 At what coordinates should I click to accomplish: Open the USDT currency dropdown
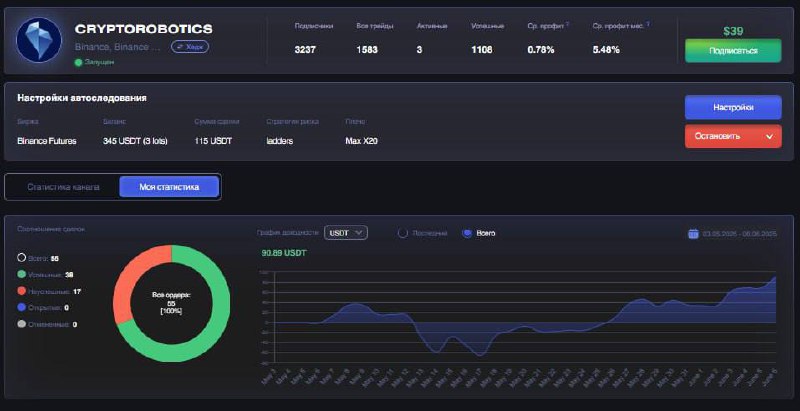pos(346,233)
